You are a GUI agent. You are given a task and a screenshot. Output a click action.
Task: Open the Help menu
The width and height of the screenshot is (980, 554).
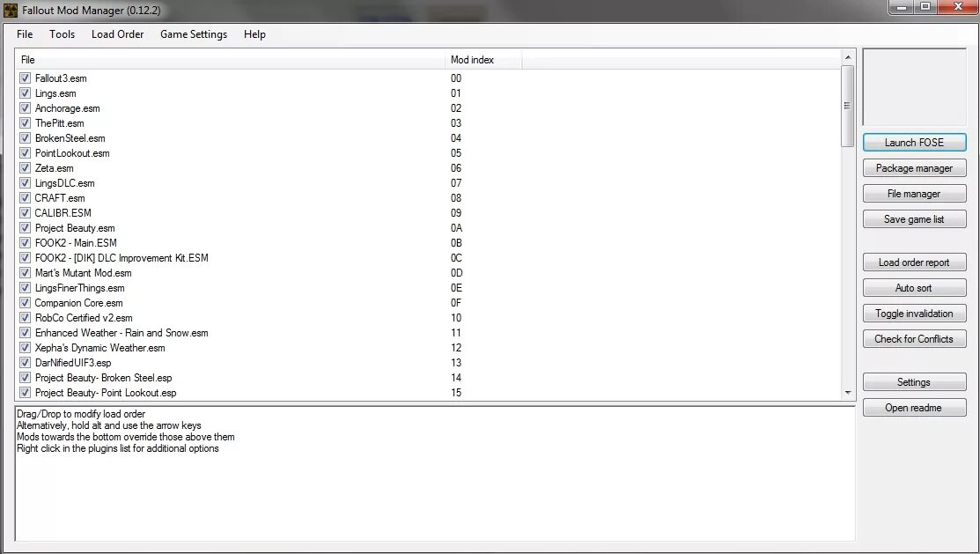[x=254, y=34]
